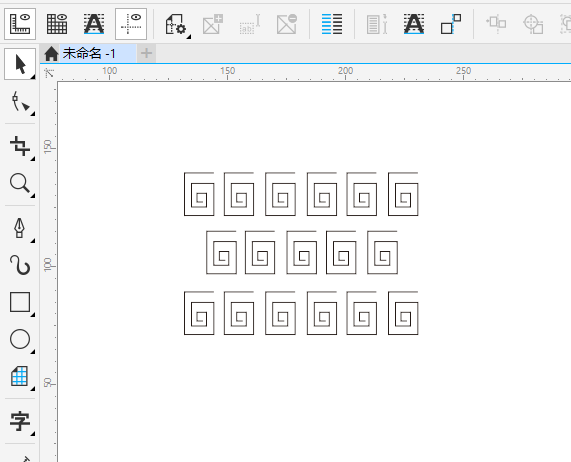Open the page options dropdown arrow
This screenshot has width=571, height=462.
point(189,37)
